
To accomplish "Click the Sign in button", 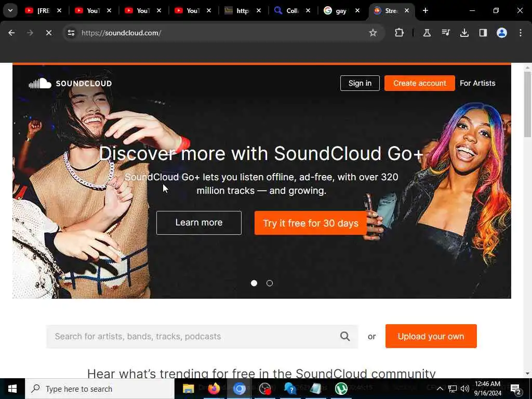I will tap(360, 83).
